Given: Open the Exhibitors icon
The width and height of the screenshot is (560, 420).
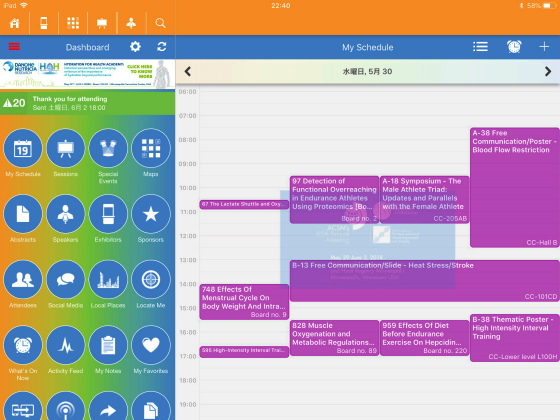Looking at the screenshot, I should 108,214.
